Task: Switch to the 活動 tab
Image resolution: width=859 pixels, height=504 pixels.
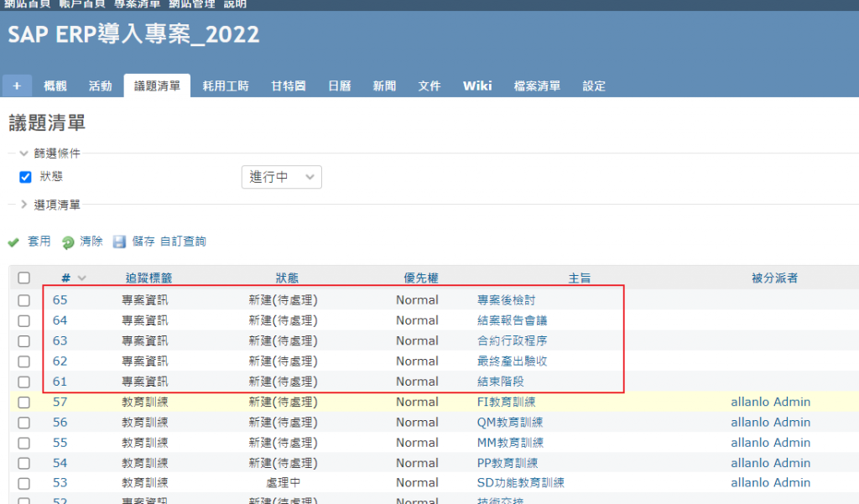Action: [101, 86]
